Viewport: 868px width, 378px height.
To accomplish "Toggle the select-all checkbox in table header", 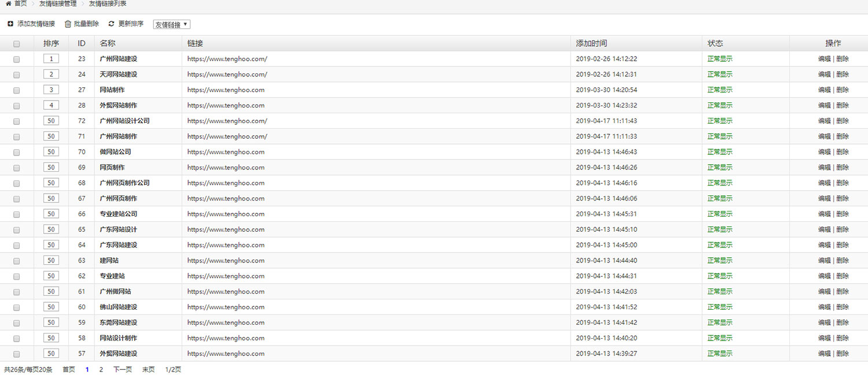I will 16,44.
